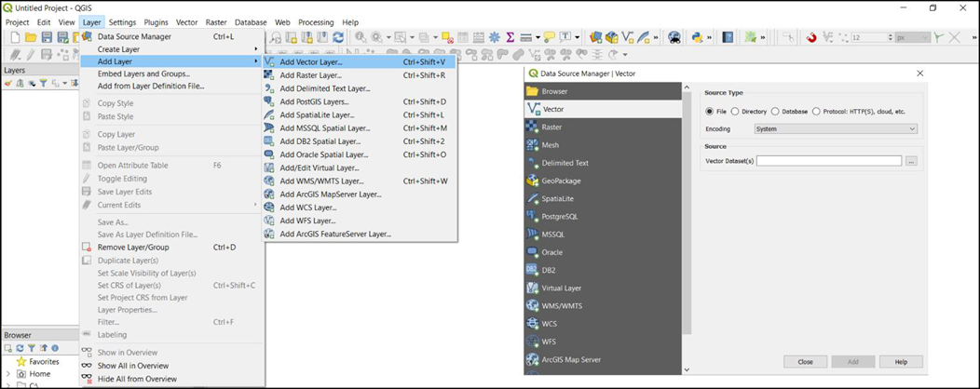Select DB2 in Data Source Manager
Viewport: 980px width, 389px height.
603,271
